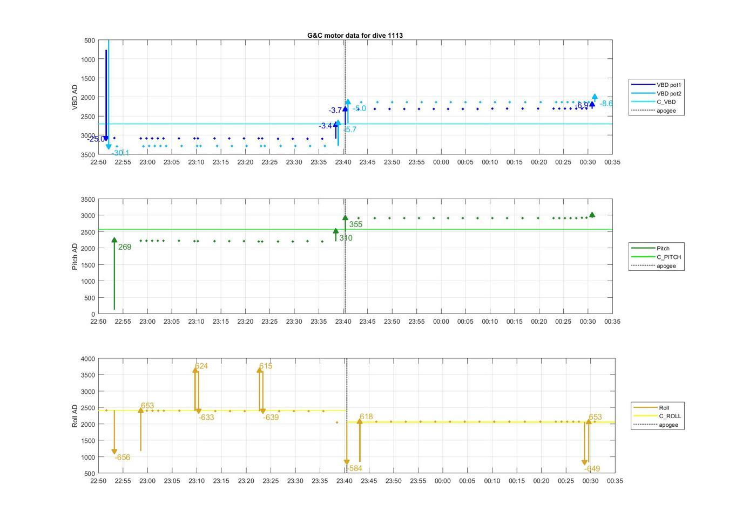Click the '355' pitch annotation
The image size is (756, 532).
point(355,224)
